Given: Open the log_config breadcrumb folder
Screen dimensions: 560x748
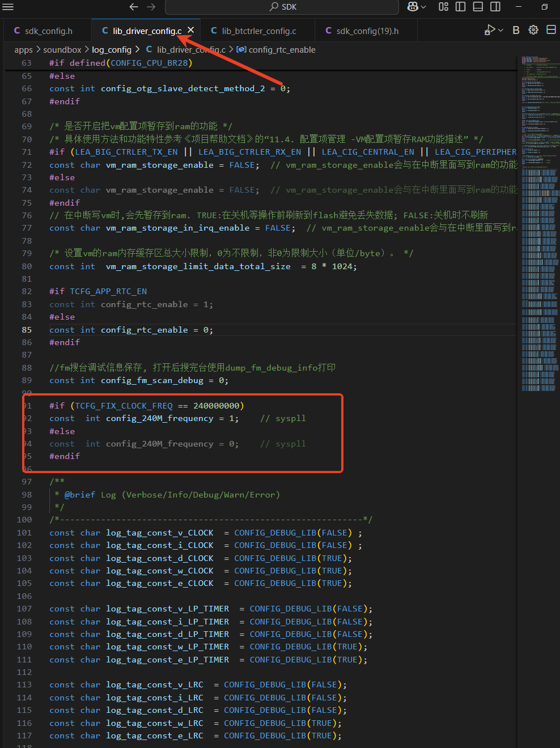Looking at the screenshot, I should click(112, 50).
